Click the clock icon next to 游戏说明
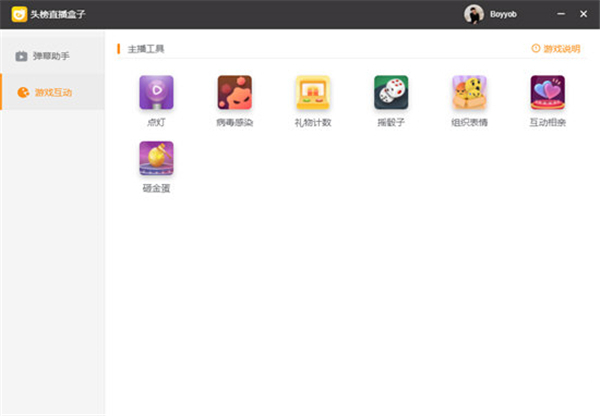The width and height of the screenshot is (600, 416). (535, 48)
